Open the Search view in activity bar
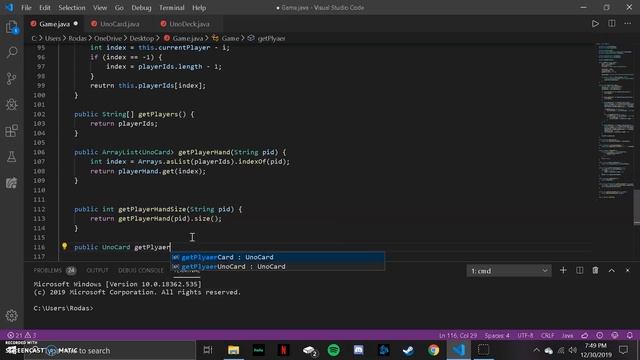Image resolution: width=640 pixels, height=360 pixels. click(12, 52)
